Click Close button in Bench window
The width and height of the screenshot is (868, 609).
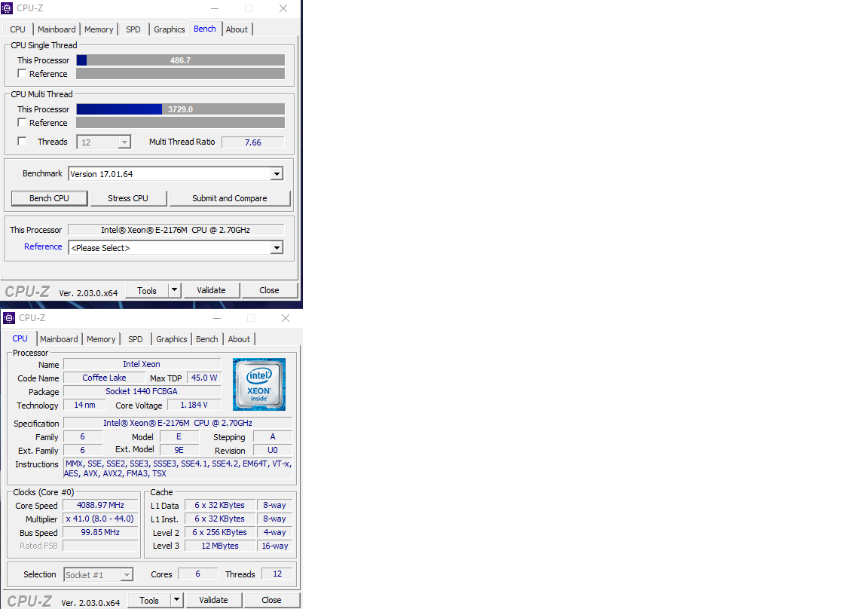coord(269,290)
